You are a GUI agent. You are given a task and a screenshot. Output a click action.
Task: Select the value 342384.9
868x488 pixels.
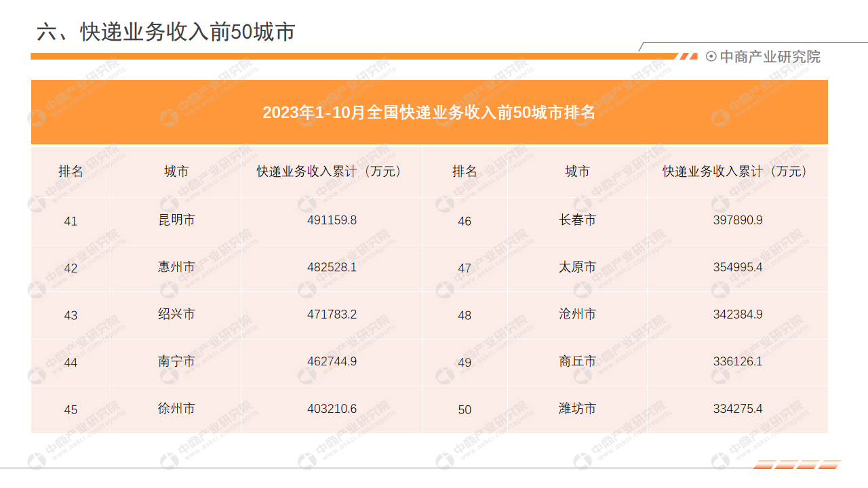[x=738, y=314]
